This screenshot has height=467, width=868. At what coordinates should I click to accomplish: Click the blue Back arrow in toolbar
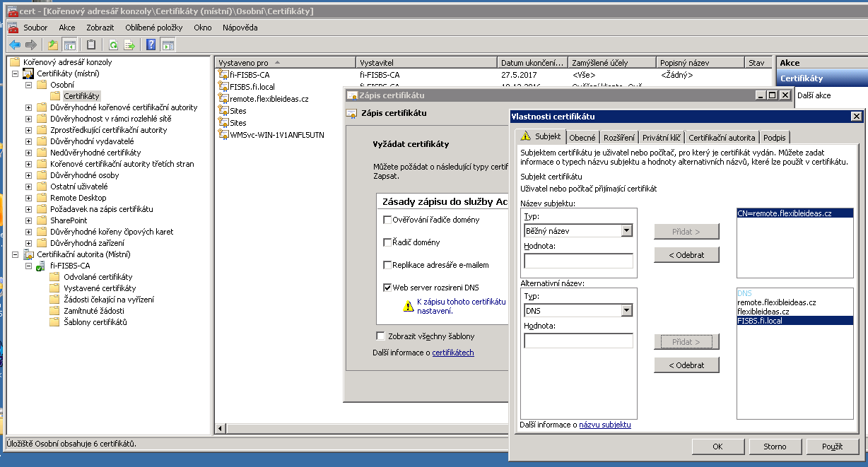click(x=14, y=45)
